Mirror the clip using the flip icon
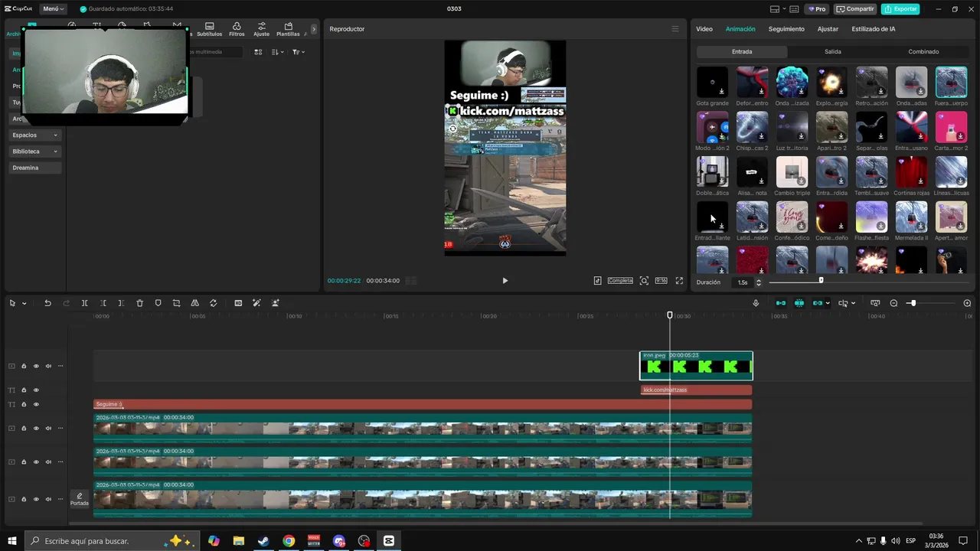Viewport: 980px width, 551px height. tap(194, 303)
